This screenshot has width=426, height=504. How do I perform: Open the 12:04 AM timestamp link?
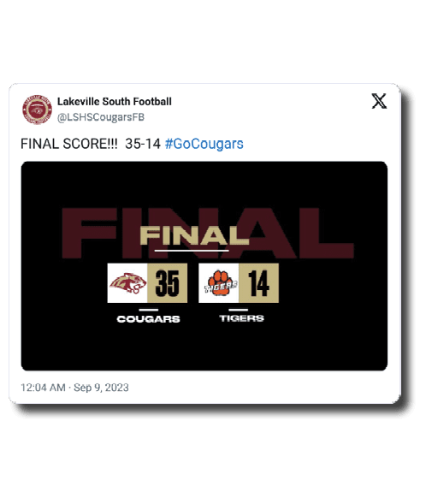pos(43,388)
